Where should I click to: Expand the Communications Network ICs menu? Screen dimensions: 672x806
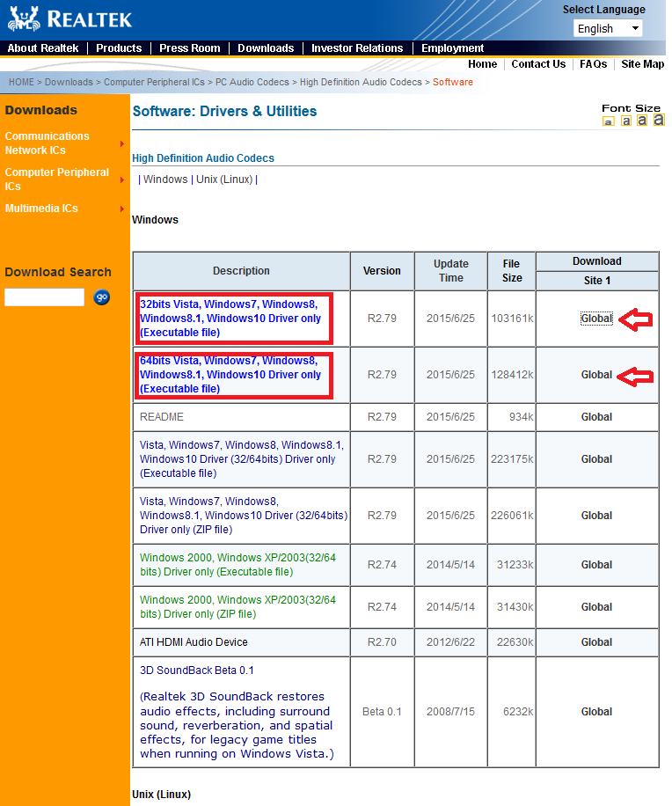point(122,144)
